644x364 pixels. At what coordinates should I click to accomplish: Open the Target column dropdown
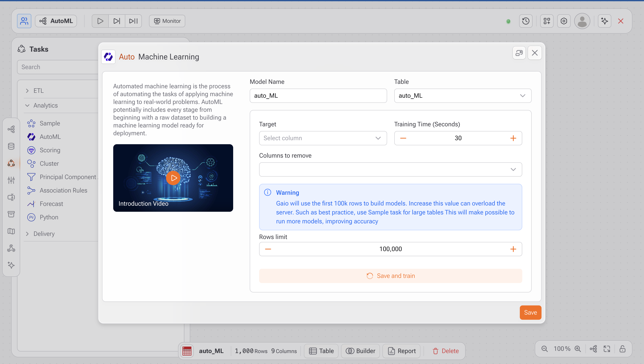pyautogui.click(x=323, y=138)
